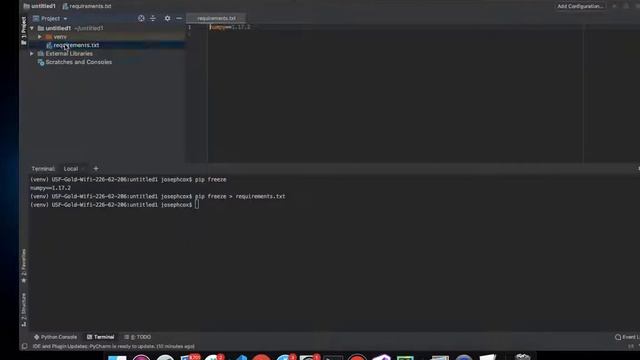Click the tool windows toggle in status bar corner

coord(24,347)
